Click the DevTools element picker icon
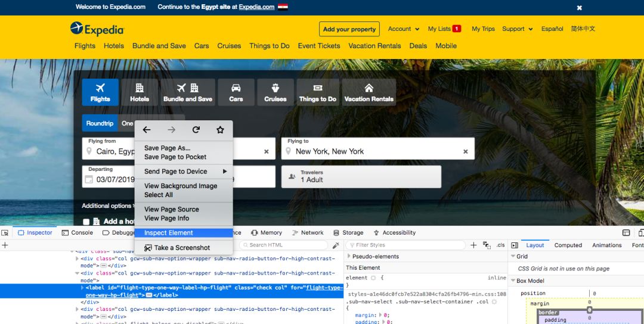This screenshot has height=324, width=644. point(5,232)
